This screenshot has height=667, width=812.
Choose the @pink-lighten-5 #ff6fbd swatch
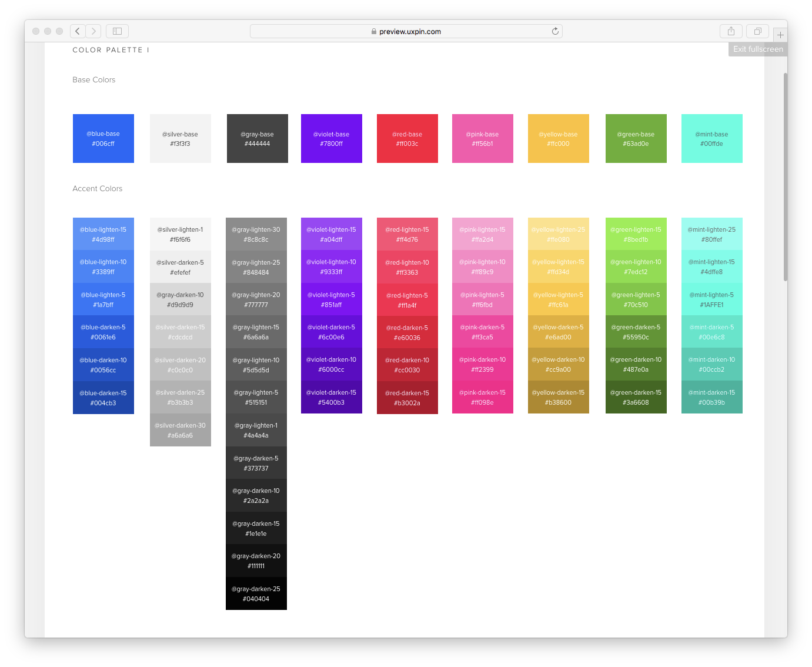point(482,299)
